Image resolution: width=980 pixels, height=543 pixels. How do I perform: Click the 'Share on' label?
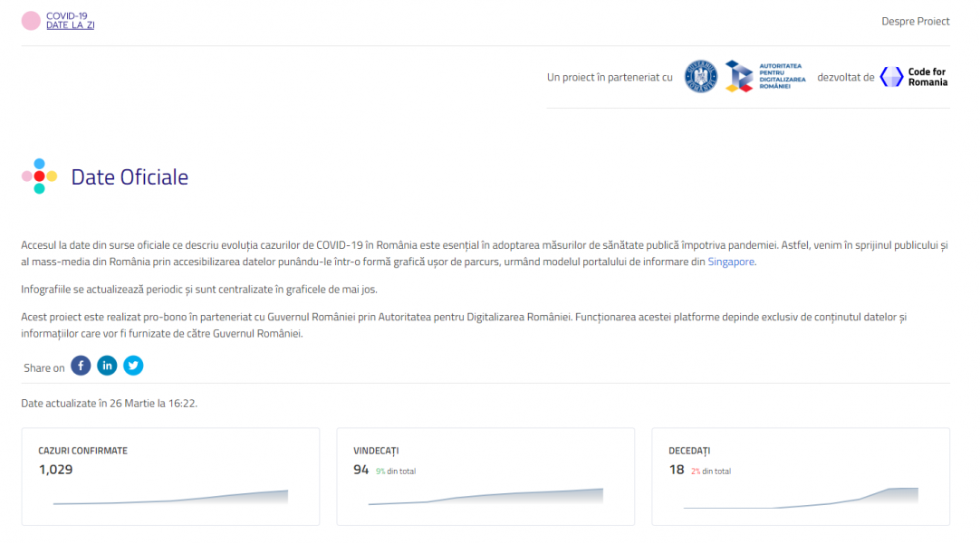click(43, 367)
